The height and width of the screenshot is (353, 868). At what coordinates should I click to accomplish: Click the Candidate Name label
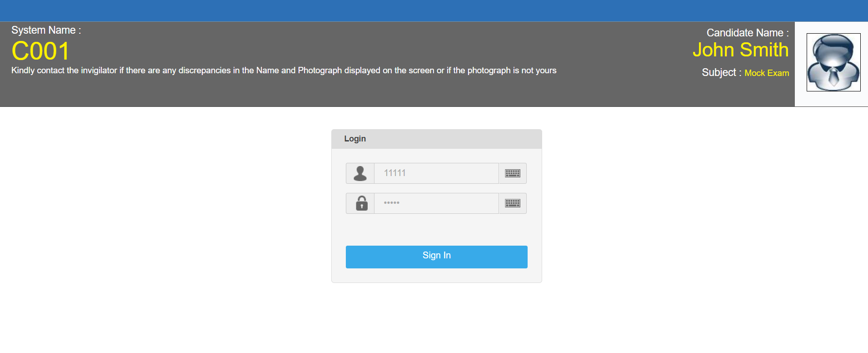click(x=747, y=33)
